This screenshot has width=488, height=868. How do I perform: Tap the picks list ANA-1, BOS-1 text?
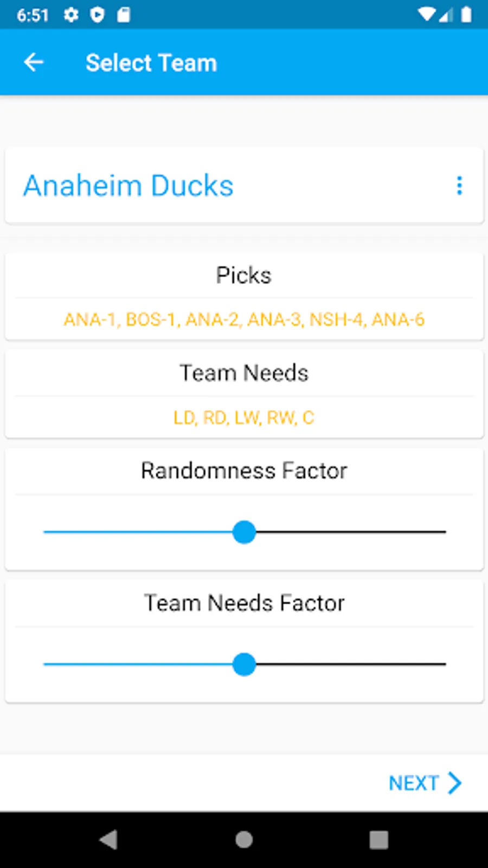244,320
